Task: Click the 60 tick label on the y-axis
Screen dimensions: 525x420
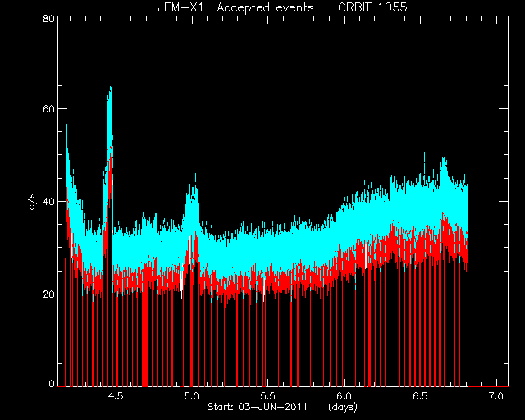Action: (48, 109)
